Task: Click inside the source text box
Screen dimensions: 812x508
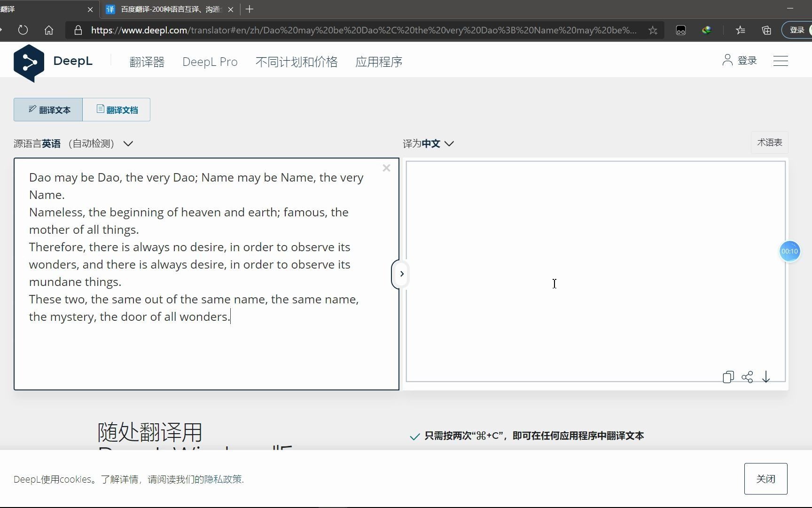Action: (x=206, y=274)
